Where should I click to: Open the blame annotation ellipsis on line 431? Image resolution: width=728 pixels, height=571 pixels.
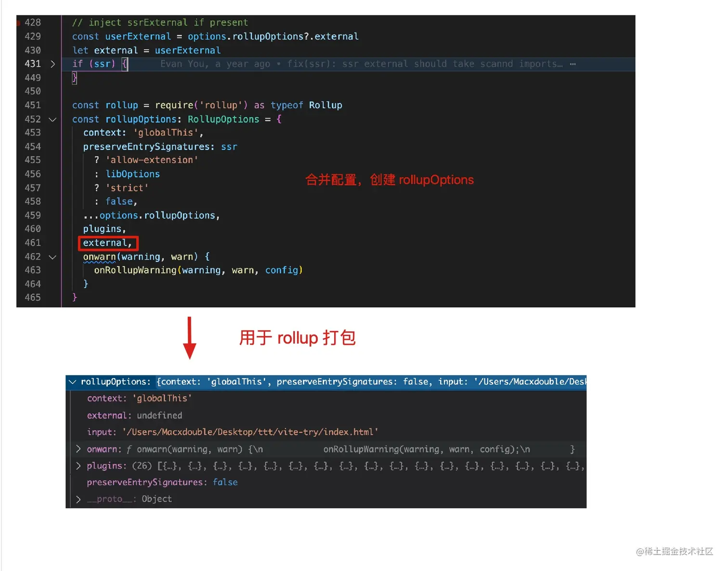pos(572,64)
